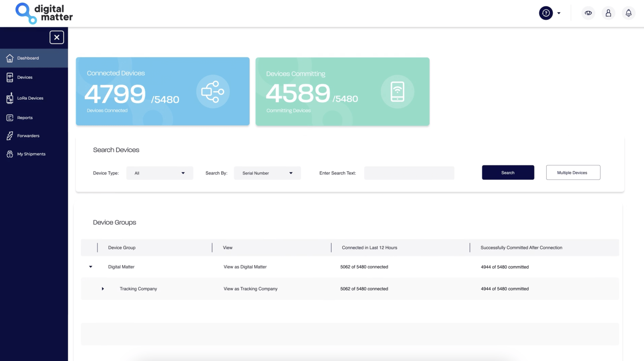Click the Device Group column header
The image size is (644, 361).
pyautogui.click(x=122, y=248)
